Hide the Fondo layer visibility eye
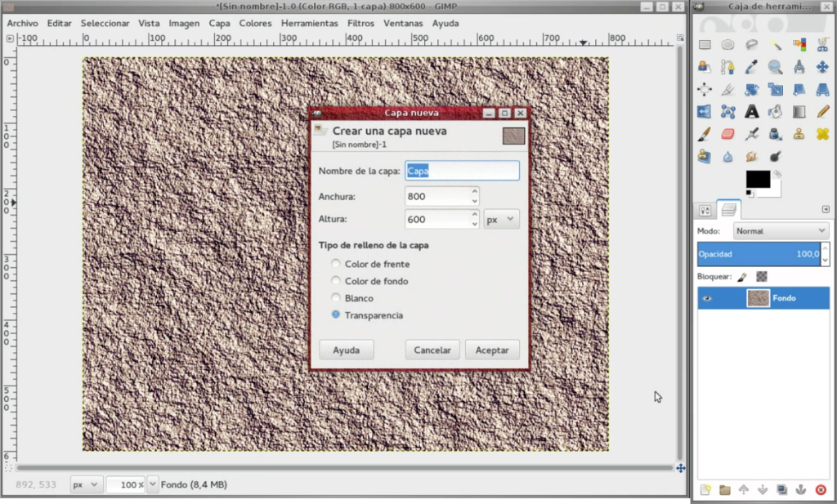 pos(708,298)
